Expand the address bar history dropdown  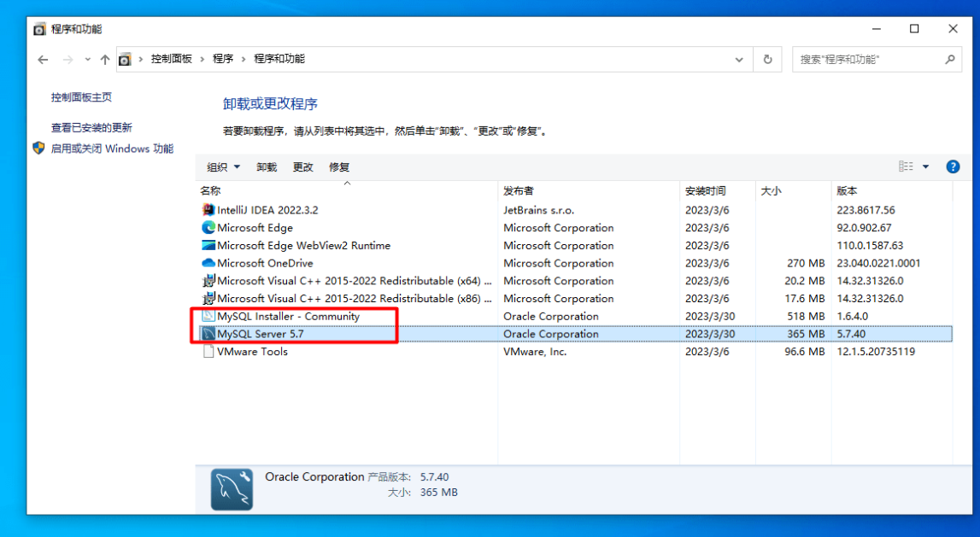[739, 59]
